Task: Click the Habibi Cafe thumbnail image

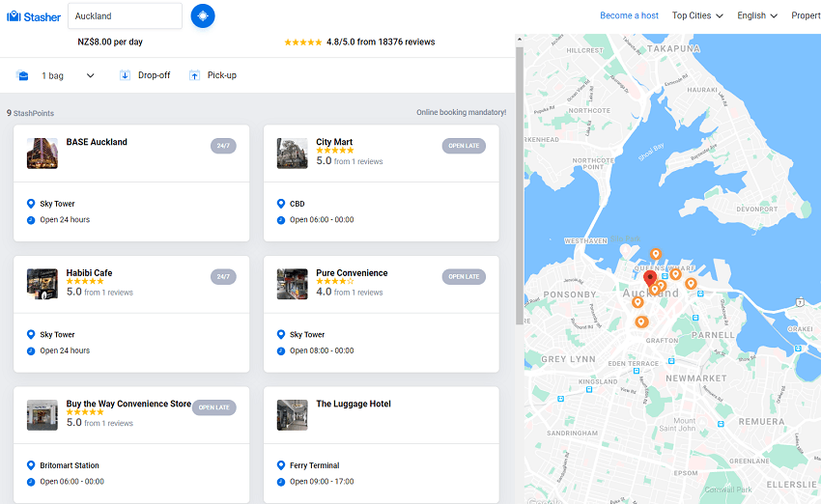Action: click(42, 284)
